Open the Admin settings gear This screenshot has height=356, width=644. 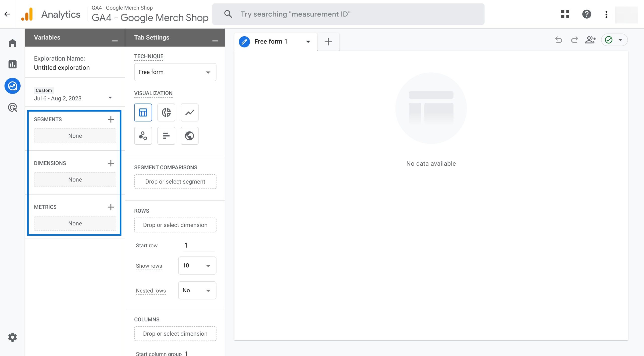(12, 337)
